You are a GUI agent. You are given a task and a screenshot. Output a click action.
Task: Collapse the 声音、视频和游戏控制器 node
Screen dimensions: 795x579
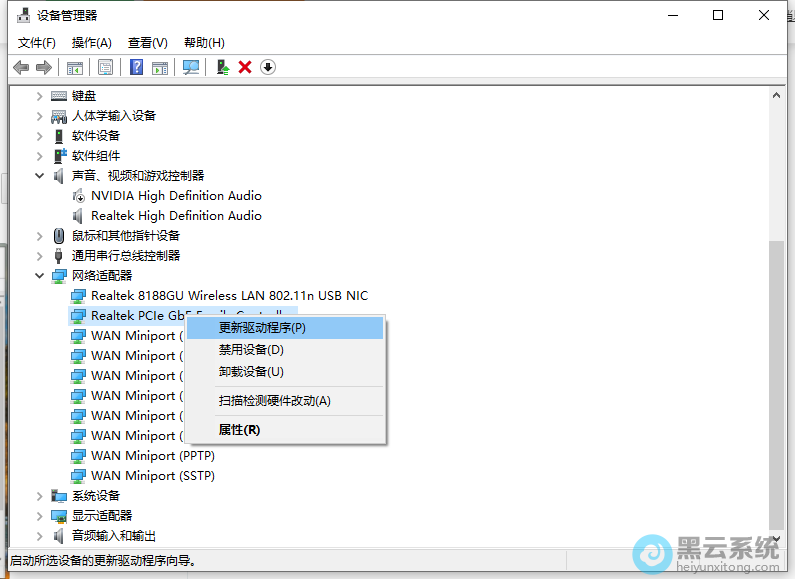(x=40, y=176)
